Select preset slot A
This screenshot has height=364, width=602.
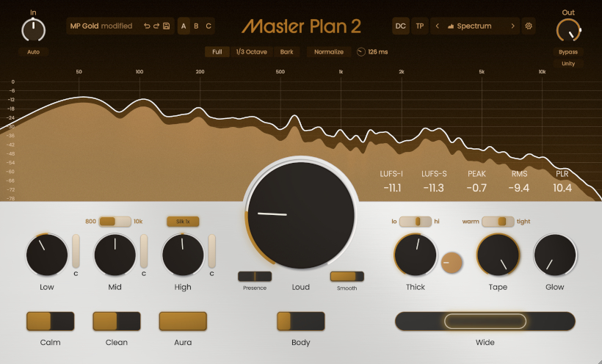(184, 26)
